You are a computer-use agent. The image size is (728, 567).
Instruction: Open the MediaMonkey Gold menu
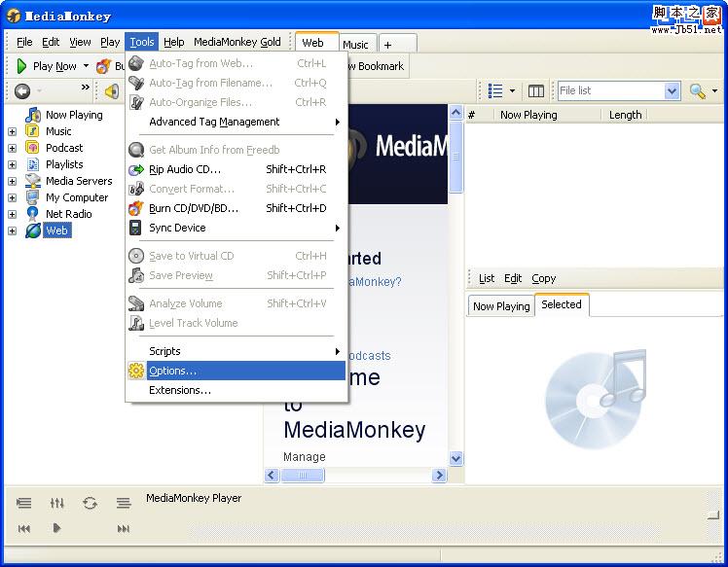point(237,42)
